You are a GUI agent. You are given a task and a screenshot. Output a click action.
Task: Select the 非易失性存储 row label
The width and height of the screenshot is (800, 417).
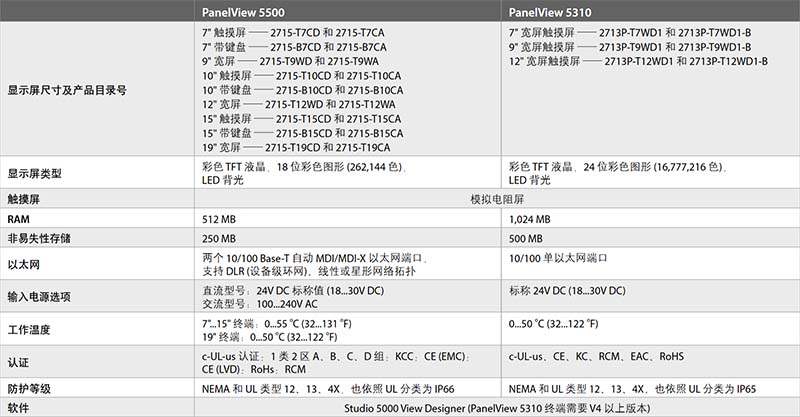[x=39, y=238]
